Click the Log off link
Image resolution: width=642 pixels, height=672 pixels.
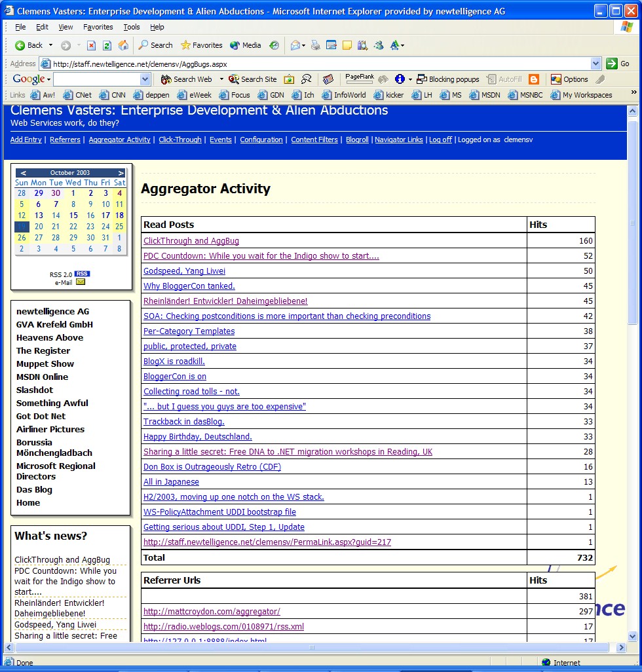point(441,140)
